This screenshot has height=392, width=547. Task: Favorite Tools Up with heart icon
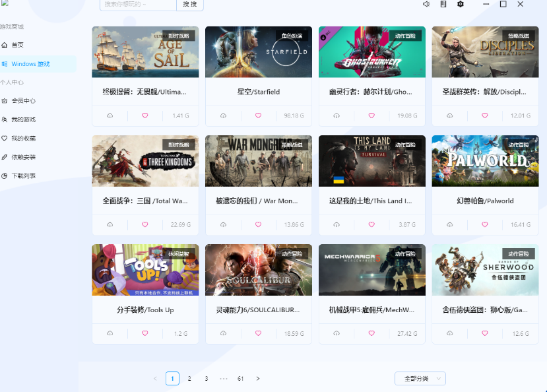145,333
